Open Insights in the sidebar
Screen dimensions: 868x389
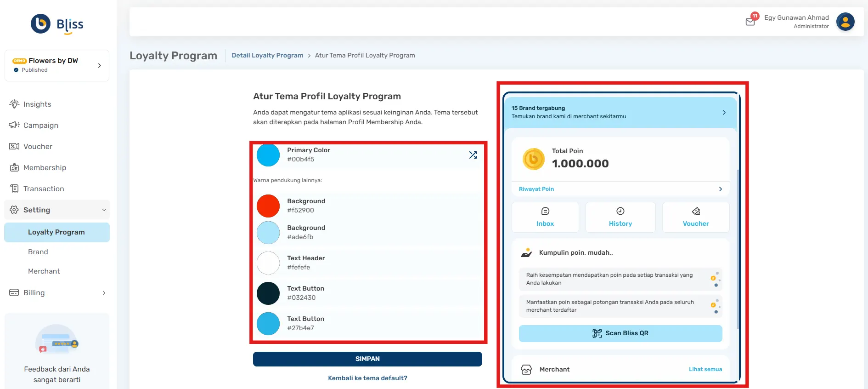click(x=37, y=104)
